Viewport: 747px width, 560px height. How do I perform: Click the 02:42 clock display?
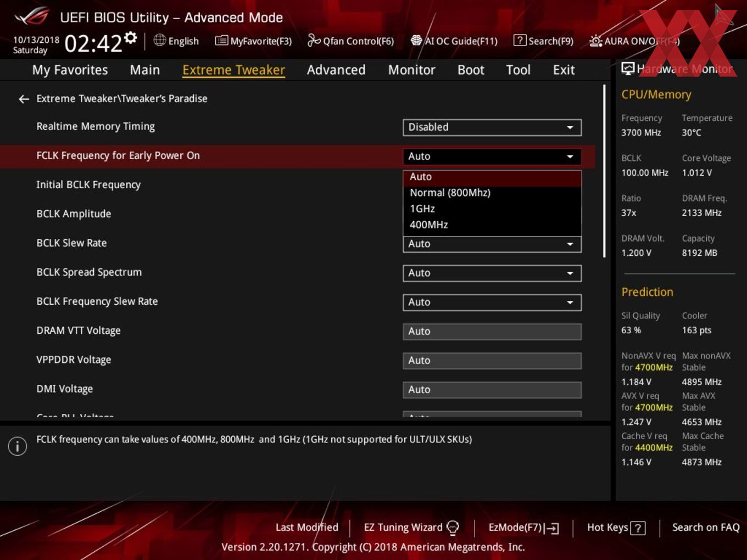(x=93, y=43)
